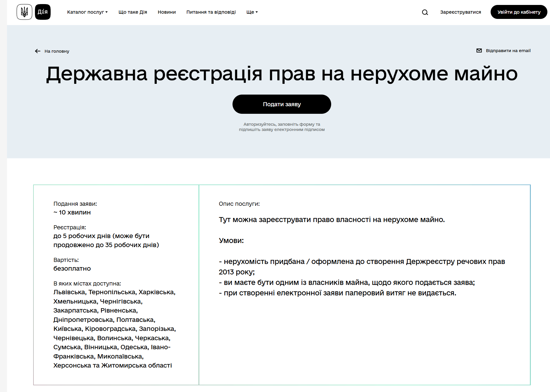Open Питання та відповіді
The height and width of the screenshot is (392, 550).
[211, 12]
